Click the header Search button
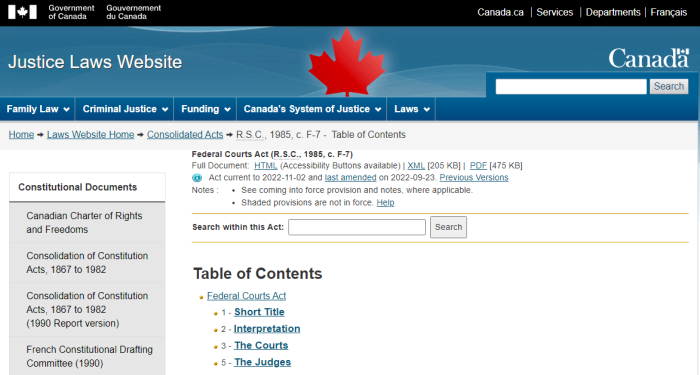 tap(669, 86)
